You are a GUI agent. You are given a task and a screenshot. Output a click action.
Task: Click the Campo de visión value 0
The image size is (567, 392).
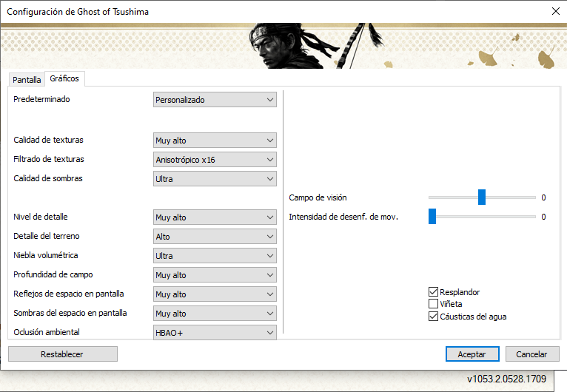pyautogui.click(x=543, y=197)
